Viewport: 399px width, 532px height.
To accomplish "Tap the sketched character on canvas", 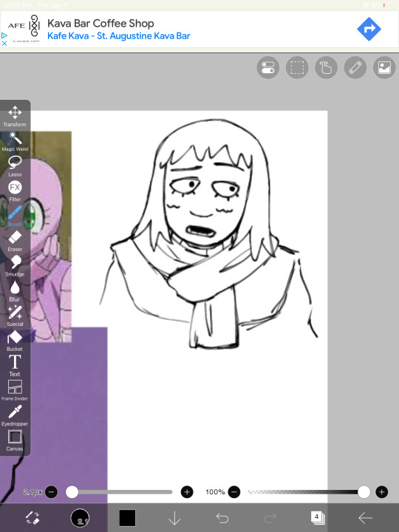I will [208, 233].
